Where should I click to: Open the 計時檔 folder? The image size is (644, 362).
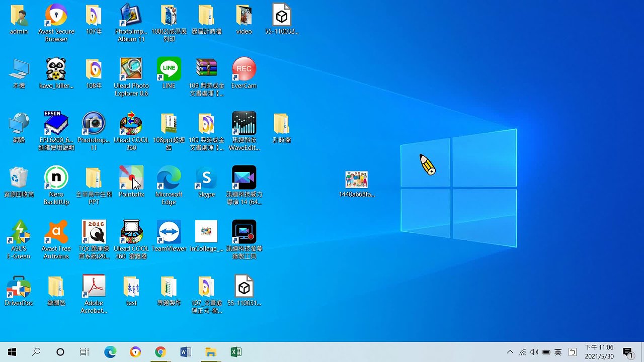(x=281, y=124)
